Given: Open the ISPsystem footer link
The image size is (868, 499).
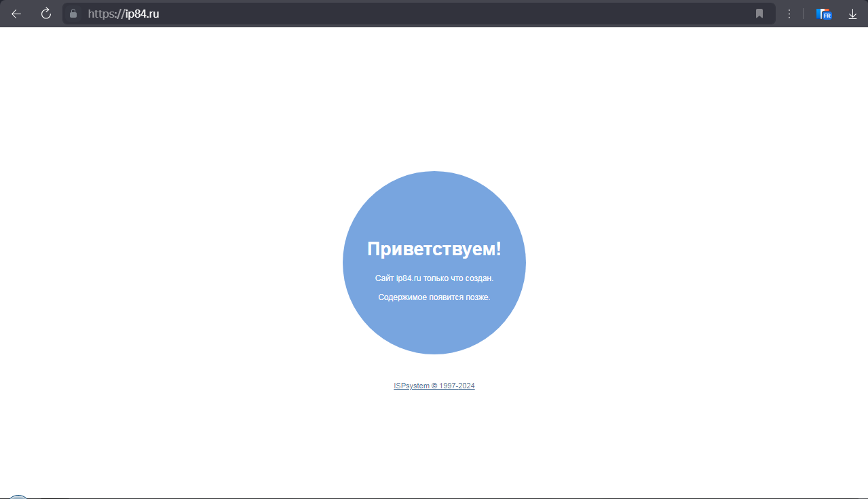Looking at the screenshot, I should 411,386.
